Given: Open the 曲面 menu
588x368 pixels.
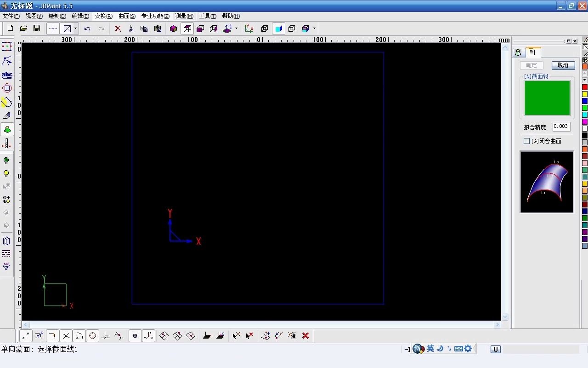Looking at the screenshot, I should 126,16.
